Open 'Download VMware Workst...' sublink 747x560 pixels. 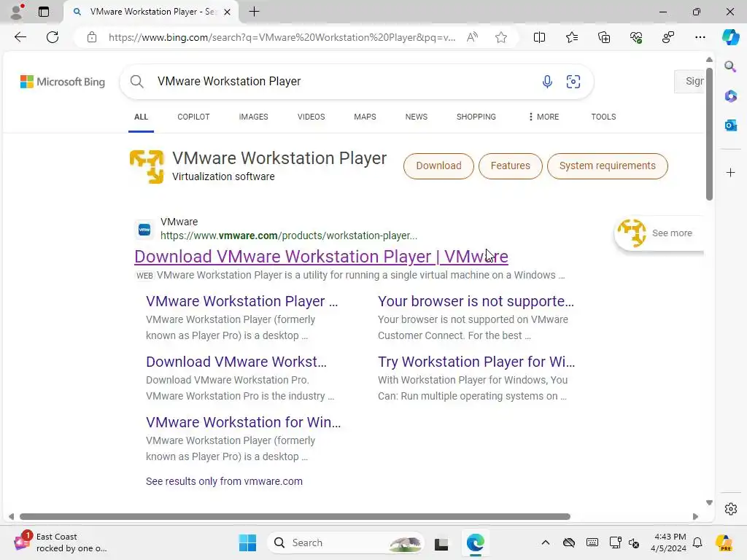[x=236, y=362]
